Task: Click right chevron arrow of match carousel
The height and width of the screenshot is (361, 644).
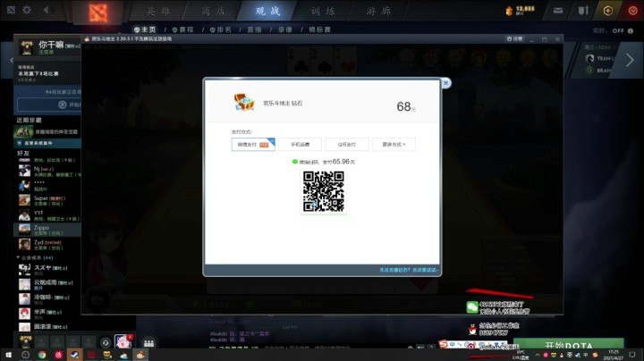Action: tap(630, 60)
